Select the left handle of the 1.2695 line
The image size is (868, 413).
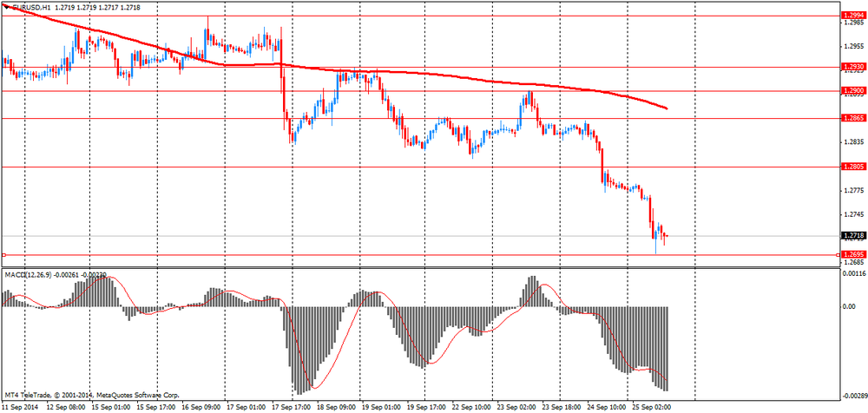pyautogui.click(x=3, y=255)
